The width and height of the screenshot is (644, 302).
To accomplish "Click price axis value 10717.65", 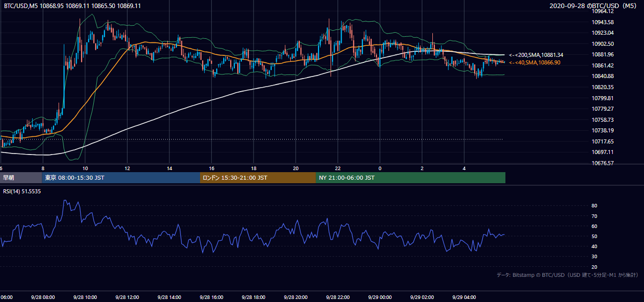I will coord(603,141).
